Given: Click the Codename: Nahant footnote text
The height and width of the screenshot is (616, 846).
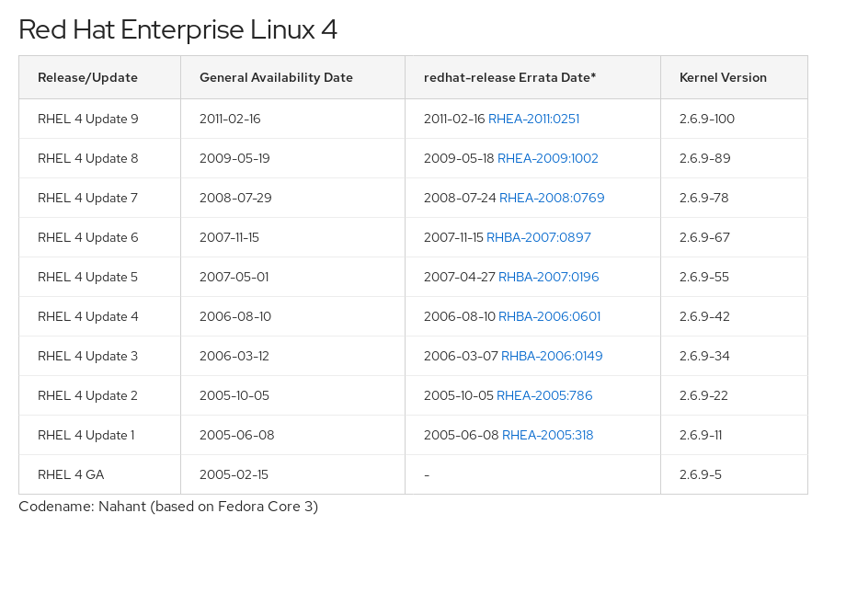Looking at the screenshot, I should tap(168, 507).
